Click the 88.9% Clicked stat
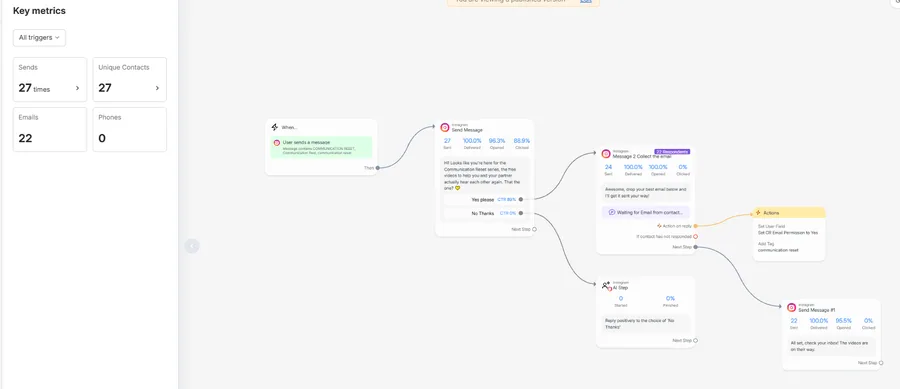The height and width of the screenshot is (389, 900). coord(522,143)
